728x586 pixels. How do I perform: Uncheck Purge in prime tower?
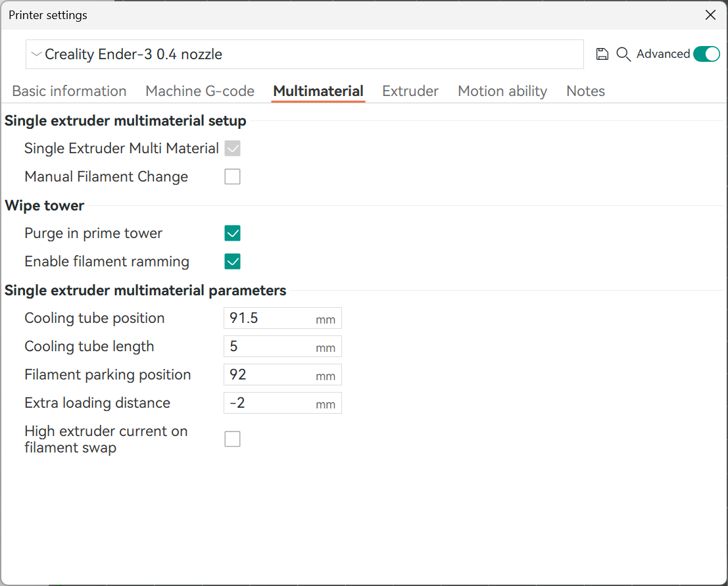click(x=233, y=233)
